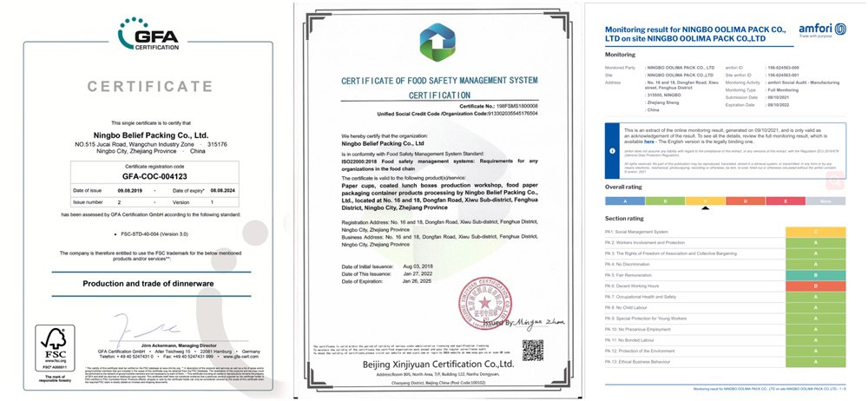868x401 pixels.
Task: Click rating C in the overall rating bar
Action: click(705, 201)
